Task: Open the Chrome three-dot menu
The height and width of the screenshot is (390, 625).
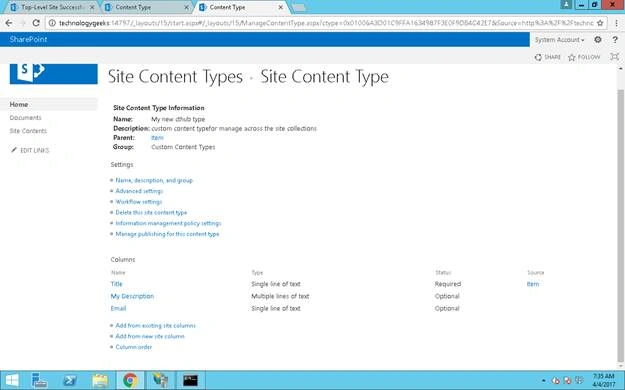Action: [x=616, y=23]
